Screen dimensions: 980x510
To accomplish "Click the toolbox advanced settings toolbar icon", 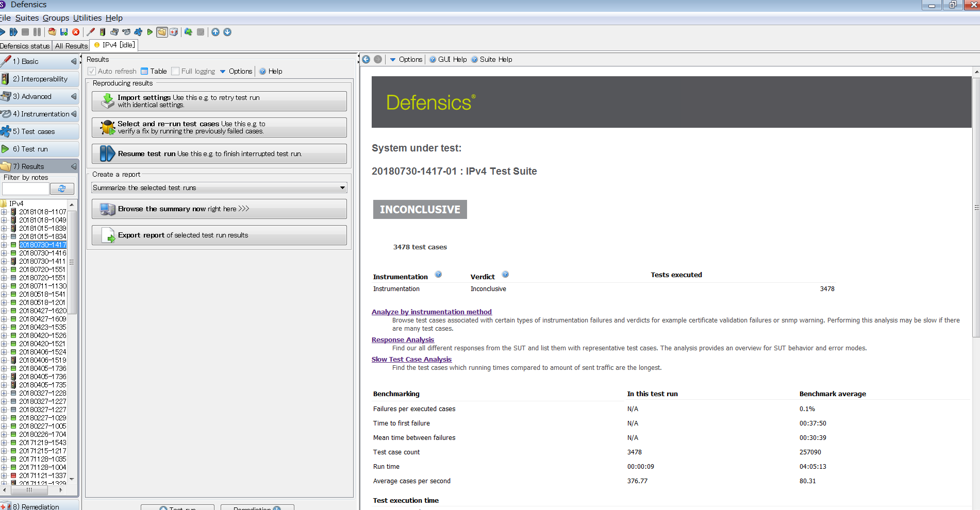I will pos(114,32).
